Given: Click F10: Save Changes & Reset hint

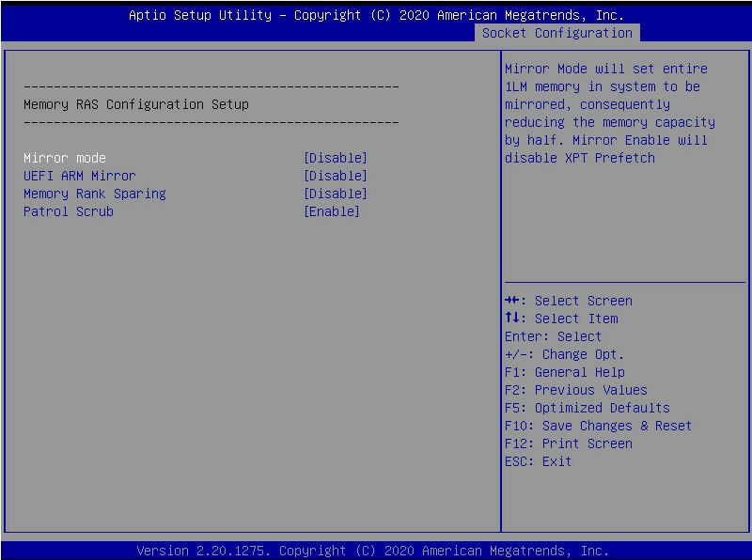Looking at the screenshot, I should (598, 426).
